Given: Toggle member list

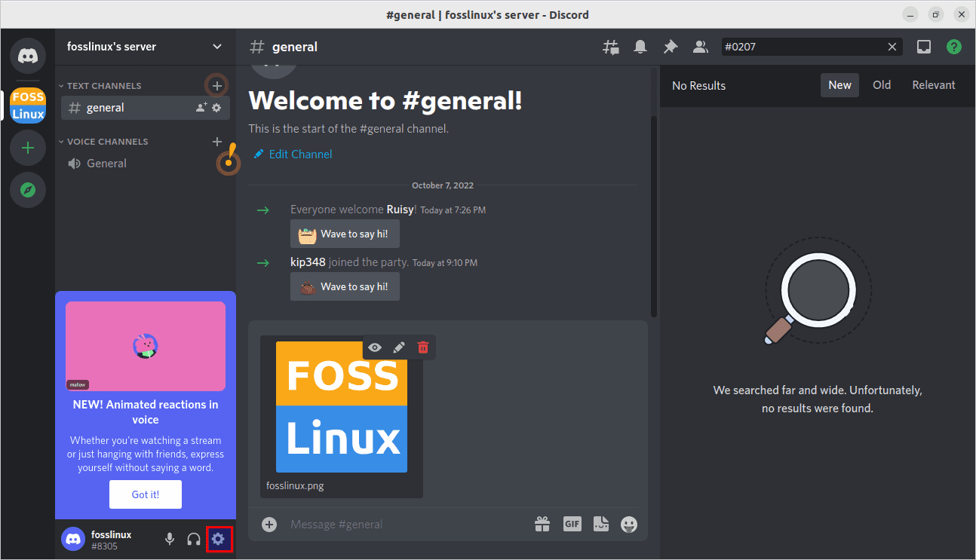Looking at the screenshot, I should (701, 47).
